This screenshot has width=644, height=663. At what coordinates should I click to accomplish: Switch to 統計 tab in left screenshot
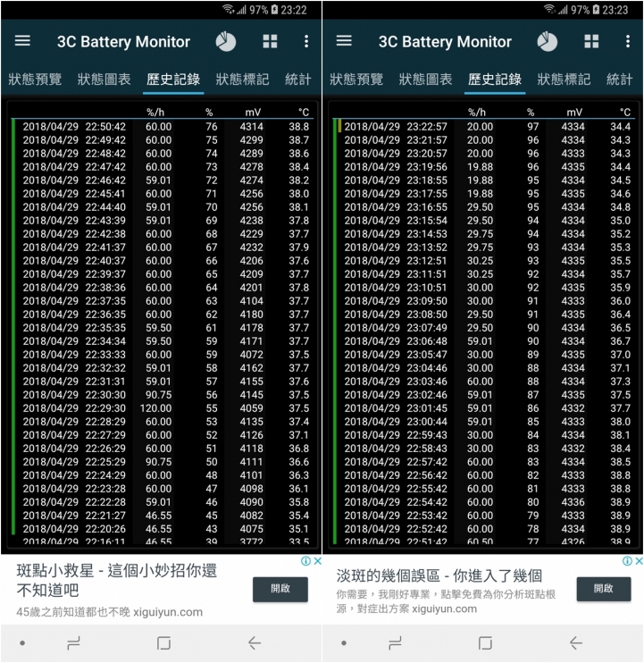point(298,79)
